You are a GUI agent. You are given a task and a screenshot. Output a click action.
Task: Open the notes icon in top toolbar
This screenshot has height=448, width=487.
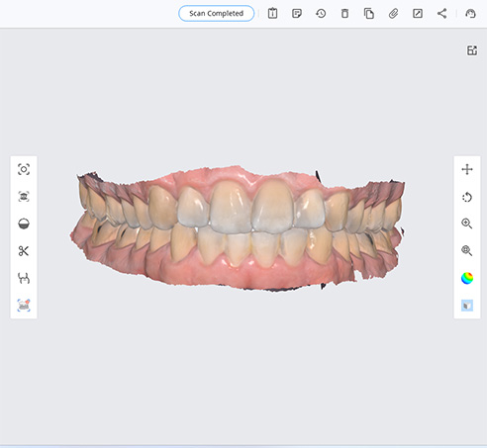(x=297, y=14)
